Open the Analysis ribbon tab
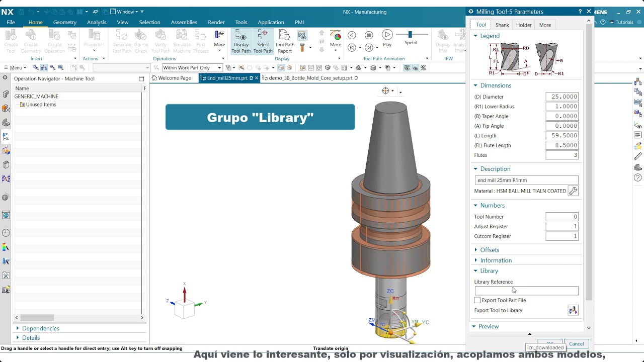Screen dimensions: 644x362 (97, 22)
